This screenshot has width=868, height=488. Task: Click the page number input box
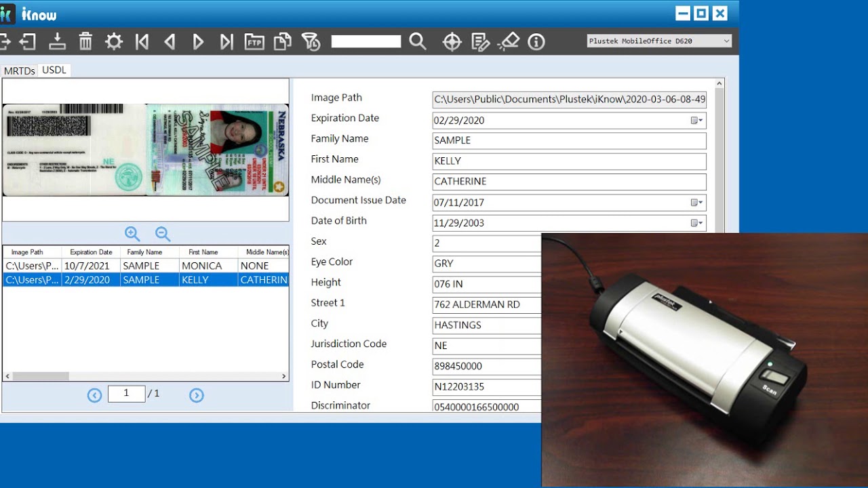(126, 394)
